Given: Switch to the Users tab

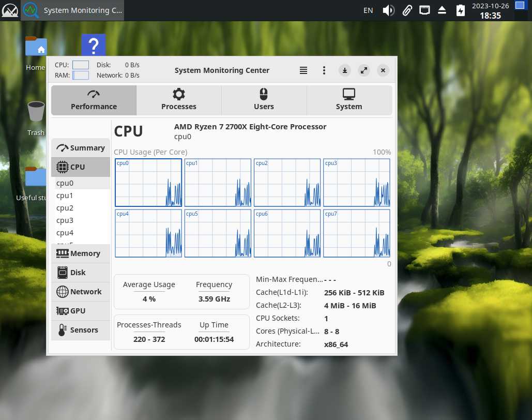Looking at the screenshot, I should (x=264, y=100).
